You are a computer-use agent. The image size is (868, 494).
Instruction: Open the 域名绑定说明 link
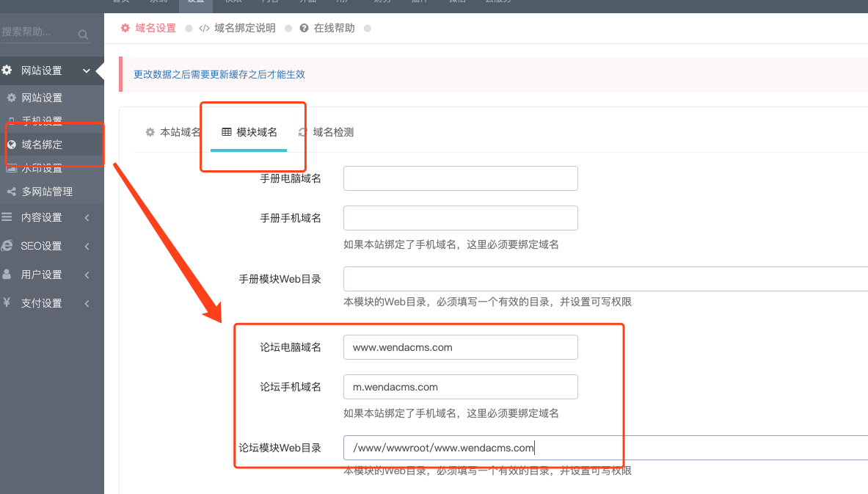tap(244, 28)
